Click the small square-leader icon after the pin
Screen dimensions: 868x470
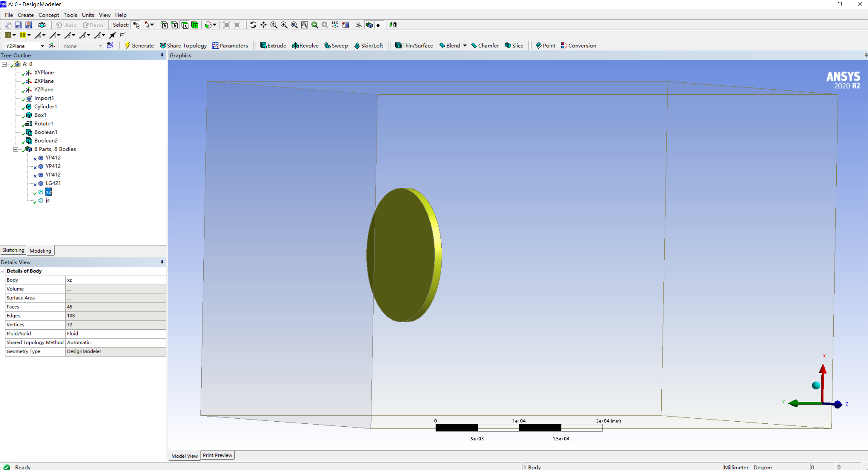point(123,35)
